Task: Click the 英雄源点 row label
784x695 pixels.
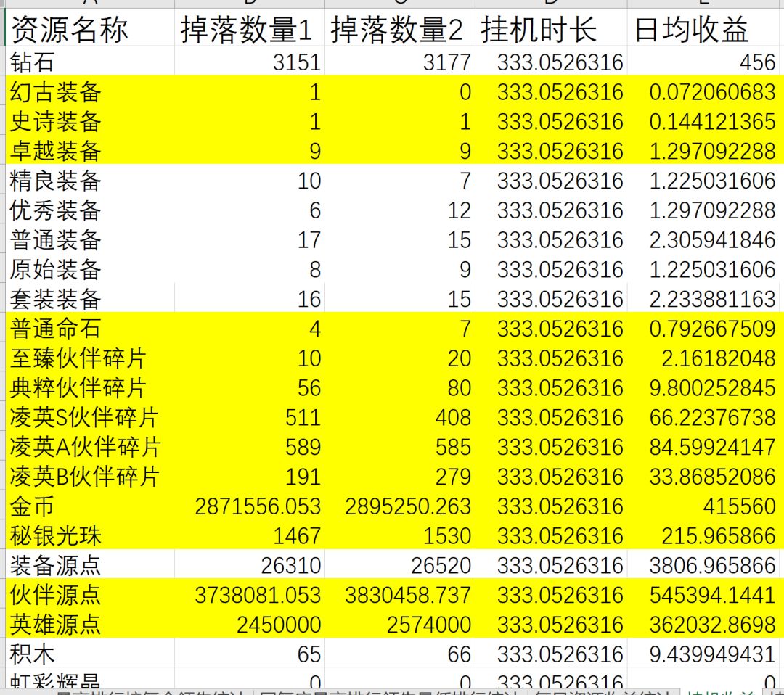Action: point(90,624)
